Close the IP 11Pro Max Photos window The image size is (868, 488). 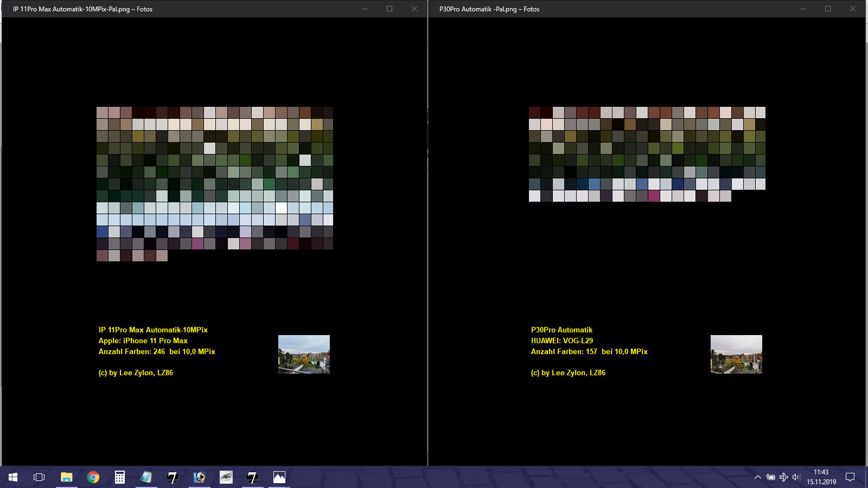click(x=414, y=9)
